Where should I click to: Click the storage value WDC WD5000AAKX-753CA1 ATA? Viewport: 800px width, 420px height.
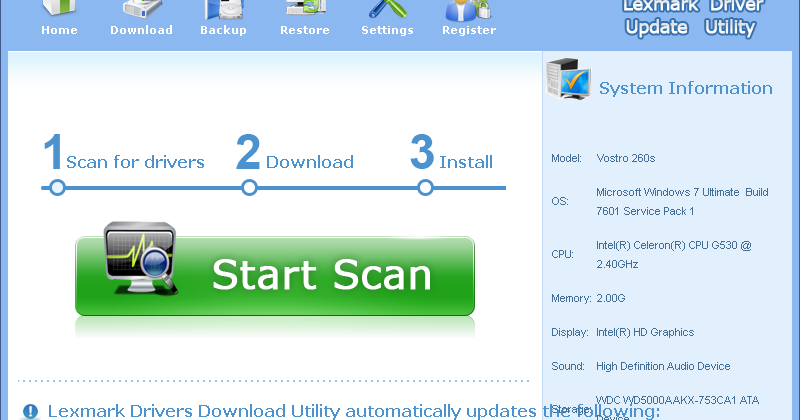point(677,400)
